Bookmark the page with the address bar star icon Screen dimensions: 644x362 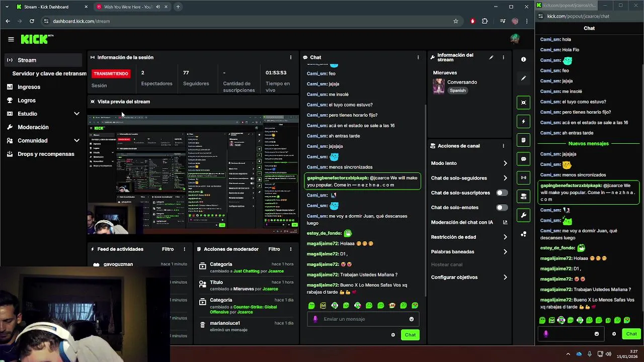click(x=455, y=21)
